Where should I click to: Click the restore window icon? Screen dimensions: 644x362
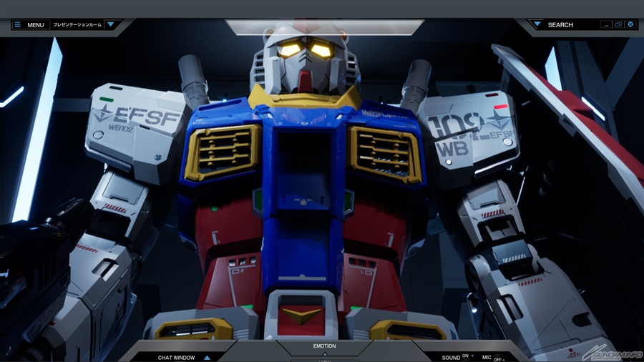pos(618,24)
